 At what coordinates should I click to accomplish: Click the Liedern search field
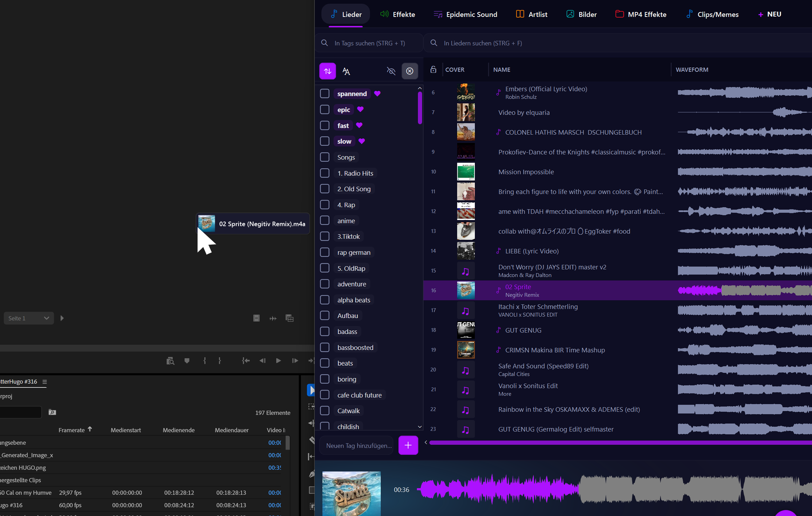pyautogui.click(x=618, y=43)
